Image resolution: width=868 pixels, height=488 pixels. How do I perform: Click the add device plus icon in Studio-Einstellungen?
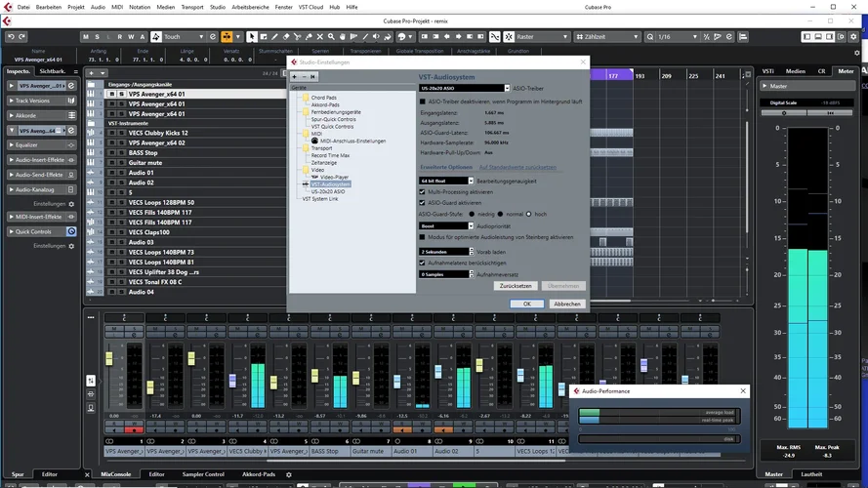tap(296, 75)
